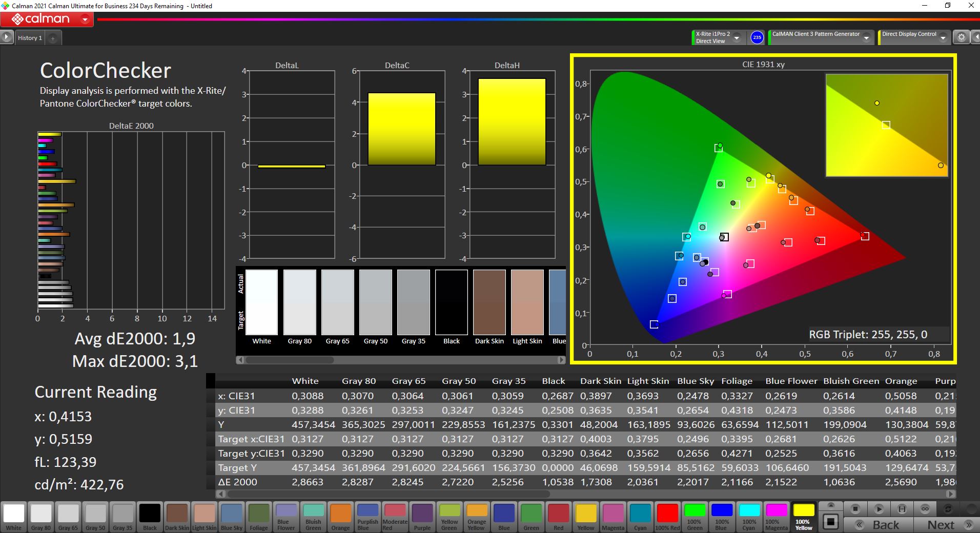The height and width of the screenshot is (533, 980).
Task: Click the blue 235 meter indicator
Action: [757, 37]
